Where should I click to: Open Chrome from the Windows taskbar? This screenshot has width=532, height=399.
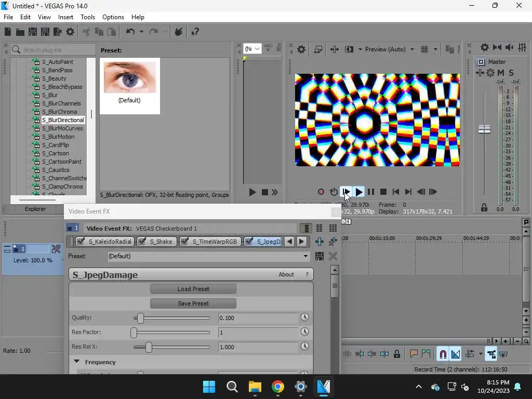[x=278, y=387]
